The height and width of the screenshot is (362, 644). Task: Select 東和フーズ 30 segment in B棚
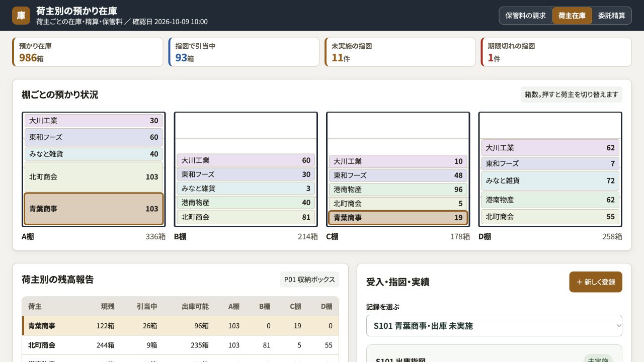tap(246, 174)
